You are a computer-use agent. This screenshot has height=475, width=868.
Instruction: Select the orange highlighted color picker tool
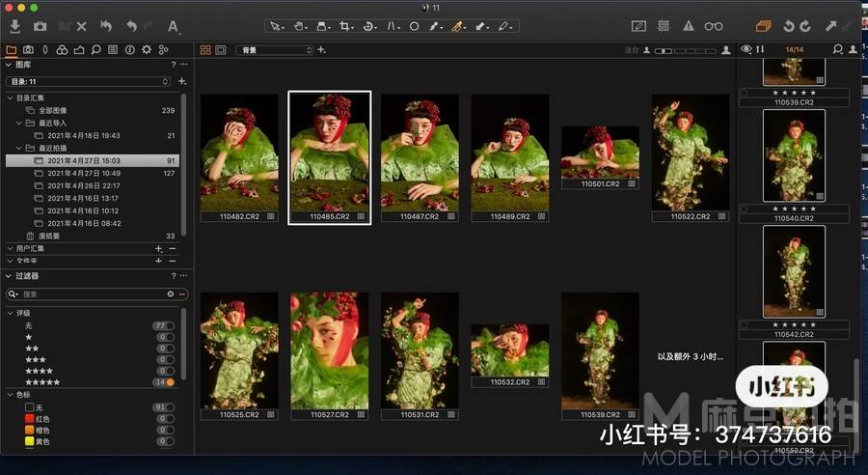coord(458,26)
